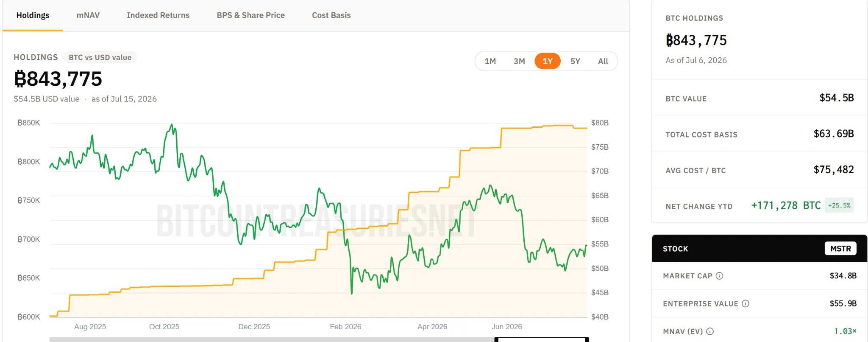Select the All time range
Screen dimensions: 868x342
pyautogui.click(x=603, y=61)
